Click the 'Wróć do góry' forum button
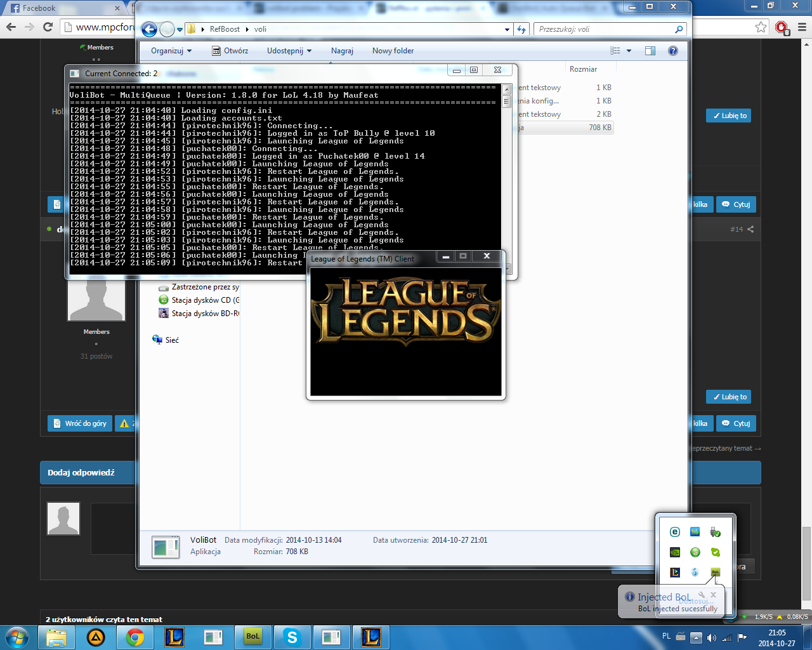The width and height of the screenshot is (812, 650). tap(80, 423)
